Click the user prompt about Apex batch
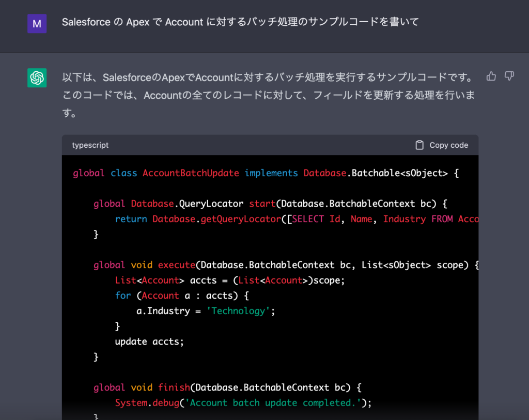The width and height of the screenshot is (529, 420). (x=240, y=22)
